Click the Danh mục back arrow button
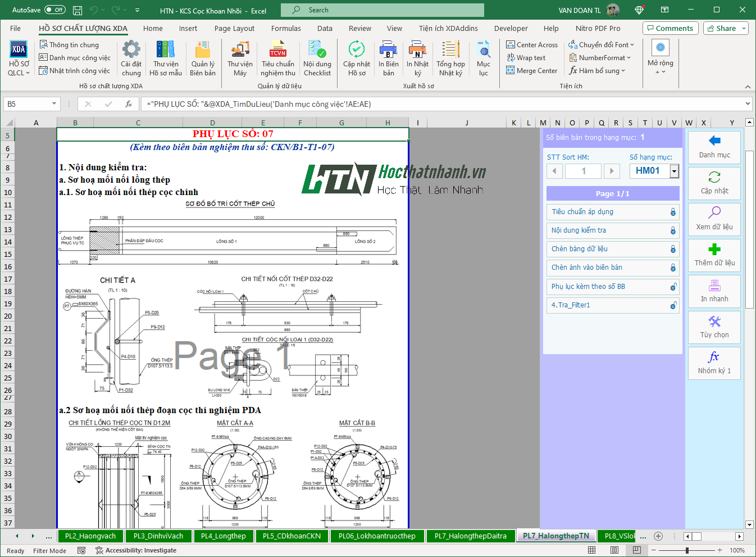The width and height of the screenshot is (756, 557). (714, 141)
